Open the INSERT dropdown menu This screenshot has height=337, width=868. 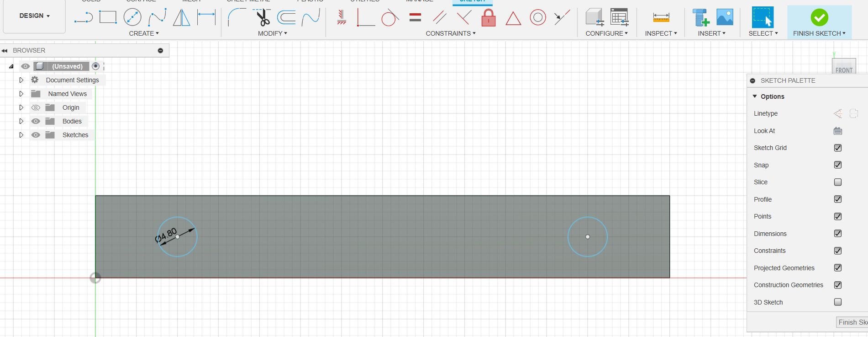tap(711, 33)
